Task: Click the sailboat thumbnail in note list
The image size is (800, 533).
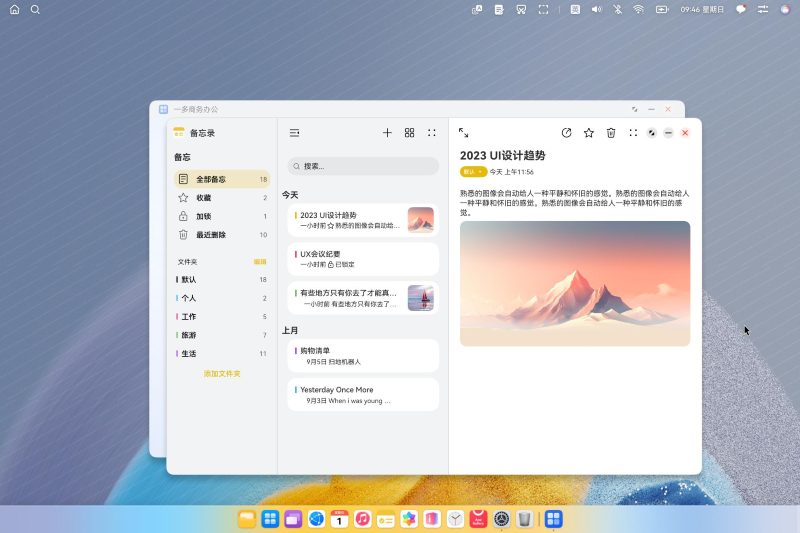Action: (420, 298)
